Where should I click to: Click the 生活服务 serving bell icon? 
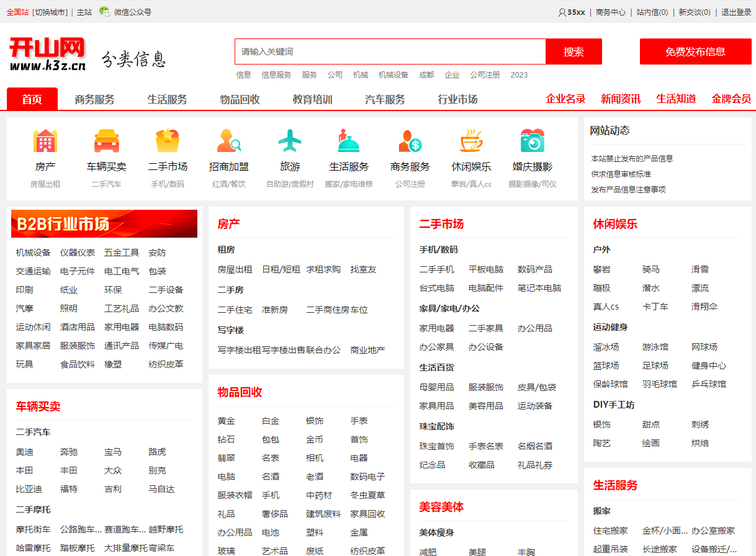point(349,141)
